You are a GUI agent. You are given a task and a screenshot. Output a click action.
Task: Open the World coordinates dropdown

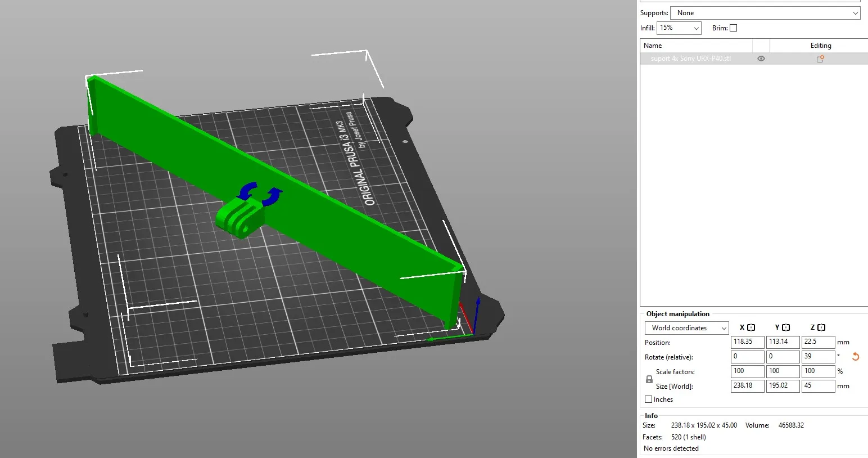point(686,328)
